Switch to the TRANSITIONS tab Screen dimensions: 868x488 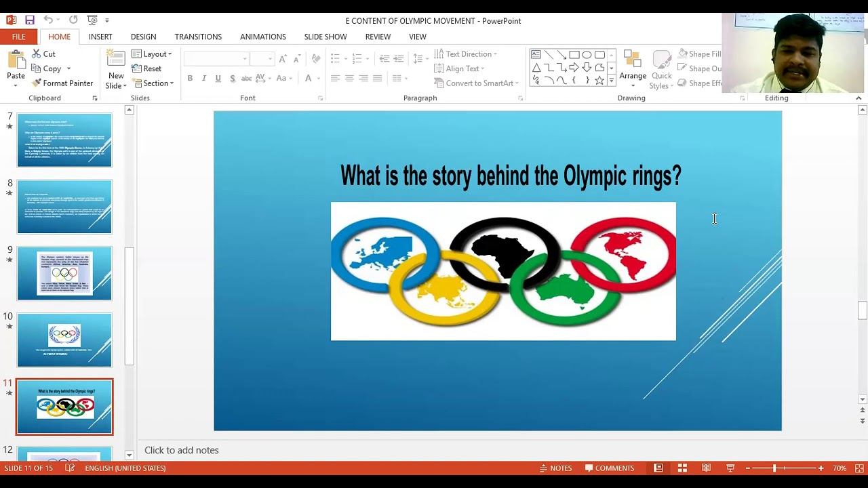(198, 37)
